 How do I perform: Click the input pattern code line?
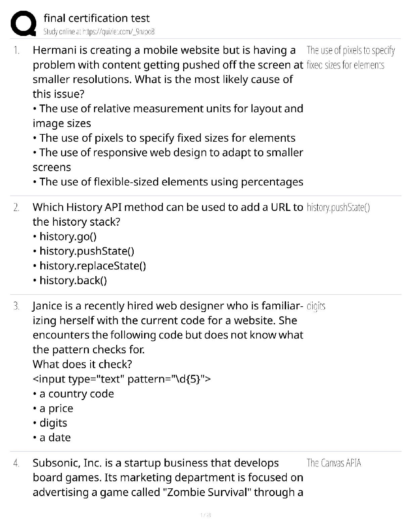(122, 379)
